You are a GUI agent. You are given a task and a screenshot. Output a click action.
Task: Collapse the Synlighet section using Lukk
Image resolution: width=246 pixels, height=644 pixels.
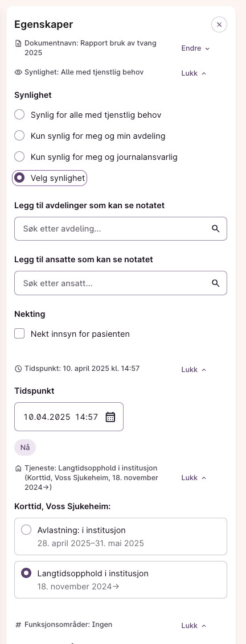[x=194, y=73]
